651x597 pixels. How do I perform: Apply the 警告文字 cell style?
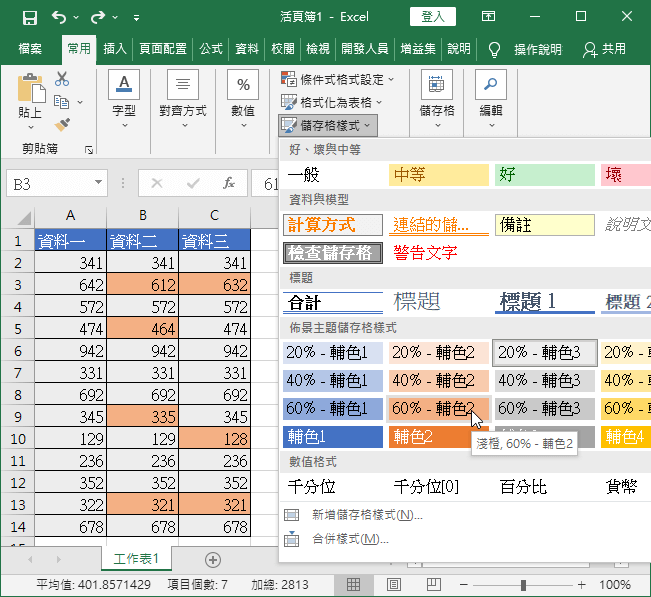point(439,253)
